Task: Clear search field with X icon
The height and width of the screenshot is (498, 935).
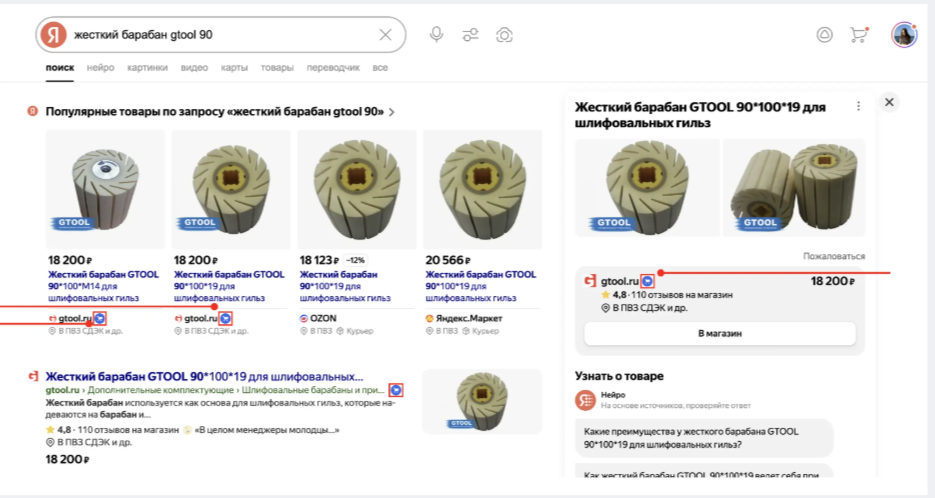Action: (385, 35)
